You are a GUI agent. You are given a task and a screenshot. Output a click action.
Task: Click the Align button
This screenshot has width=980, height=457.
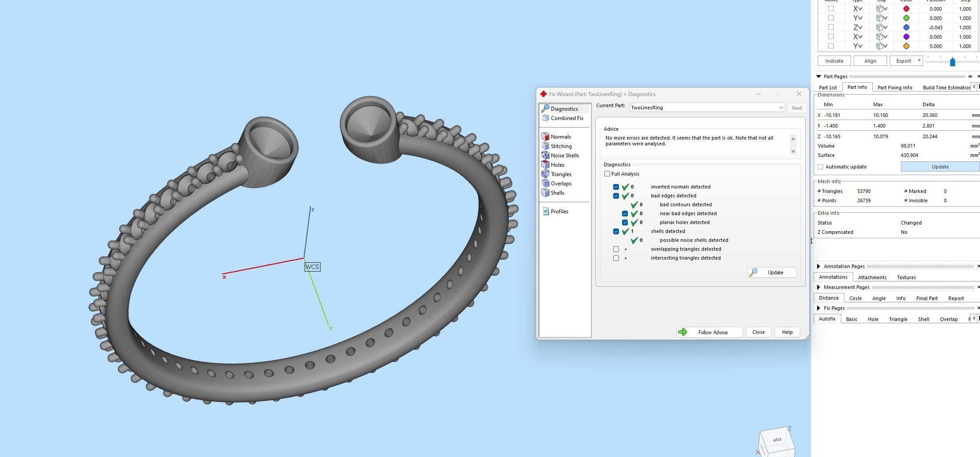point(870,61)
